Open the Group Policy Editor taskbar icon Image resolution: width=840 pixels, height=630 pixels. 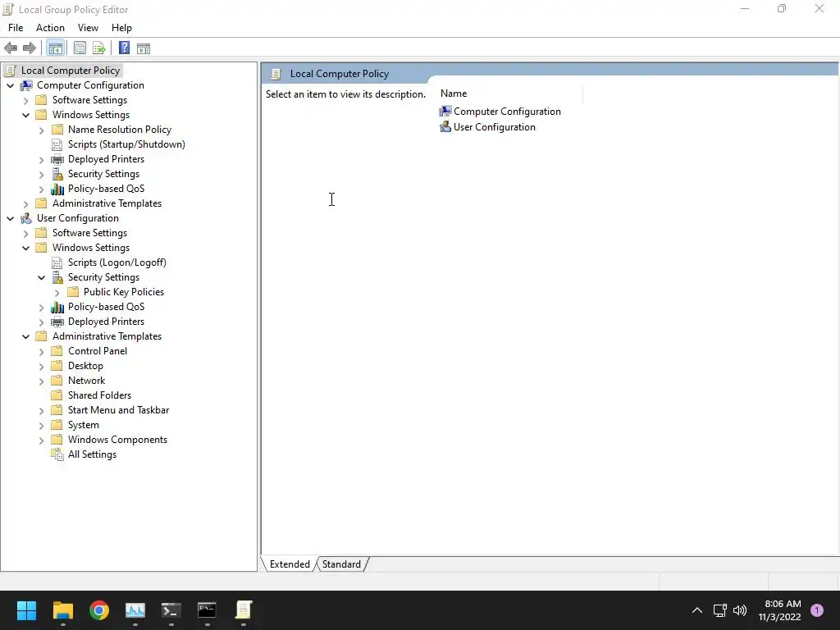[243, 610]
